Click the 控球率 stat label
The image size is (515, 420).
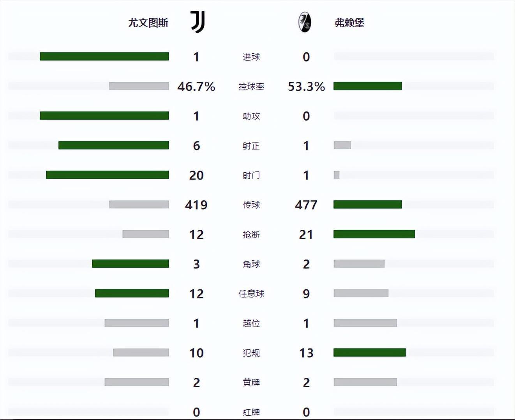251,86
